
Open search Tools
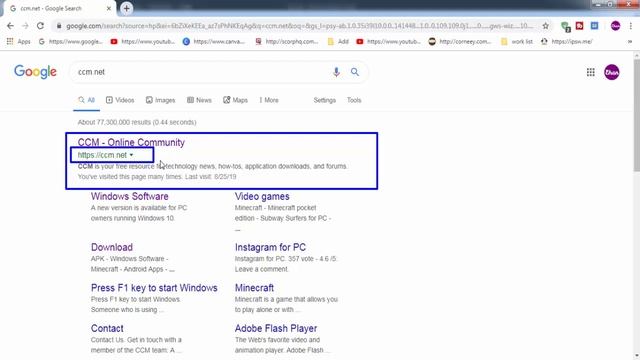(354, 100)
